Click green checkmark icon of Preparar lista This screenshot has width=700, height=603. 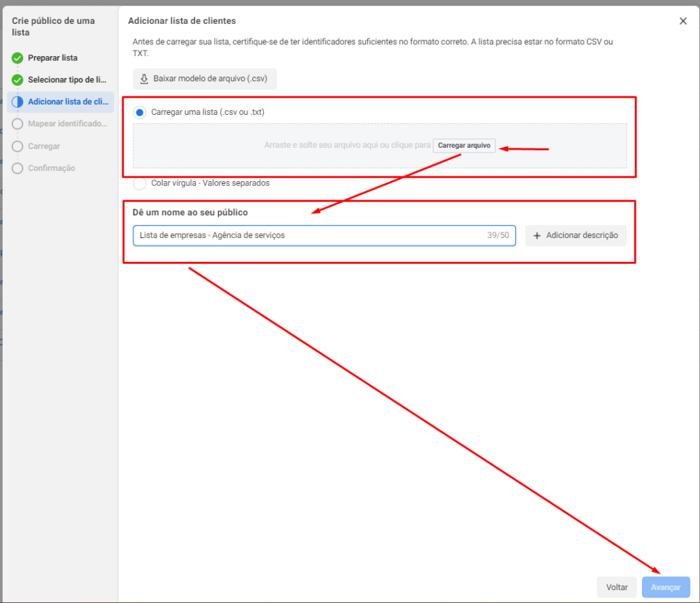(17, 58)
